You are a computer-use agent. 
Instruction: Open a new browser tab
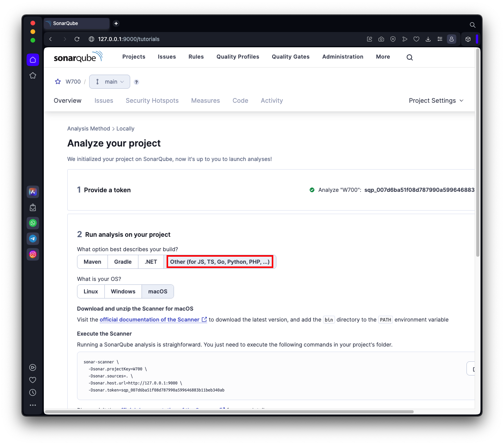point(116,23)
